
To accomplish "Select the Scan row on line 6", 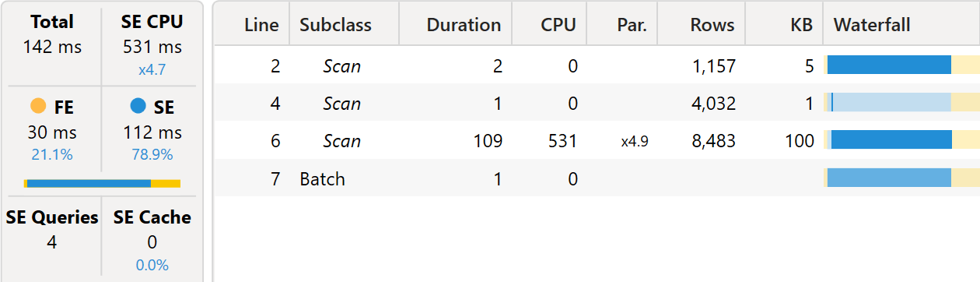I will (x=597, y=140).
